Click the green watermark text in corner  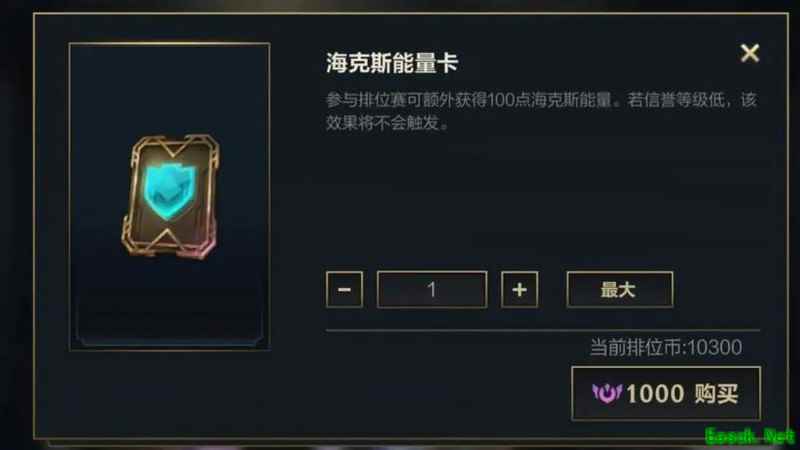pyautogui.click(x=749, y=436)
